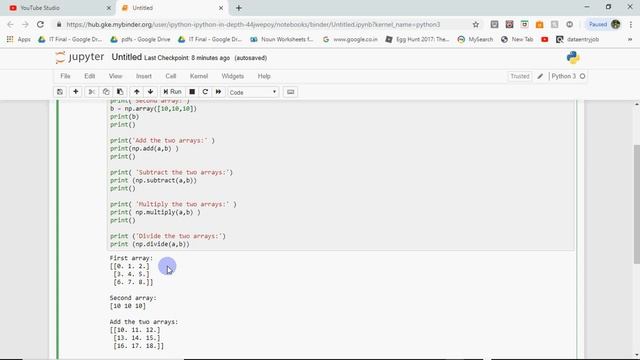Click the page vertical scrollbar thumb
This screenshot has height=360, width=640.
tap(636, 204)
